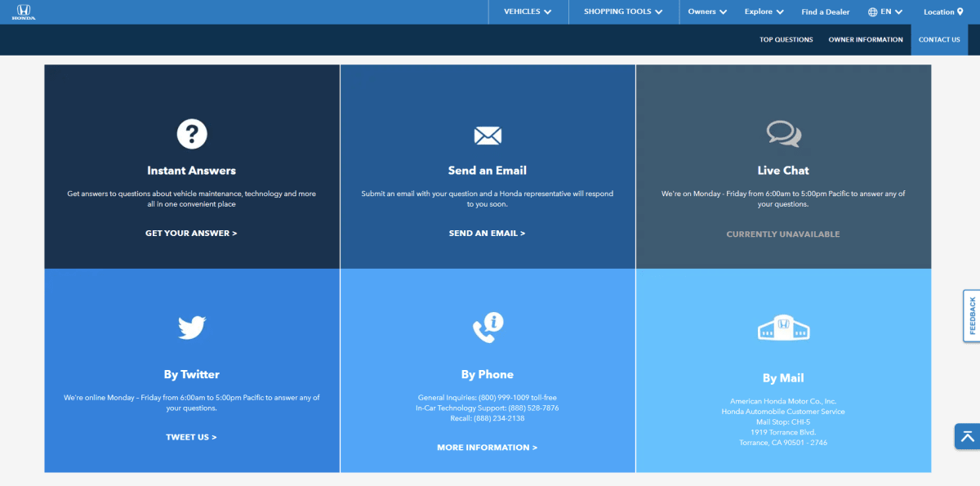
Task: Open the EN language selector
Action: 885,12
